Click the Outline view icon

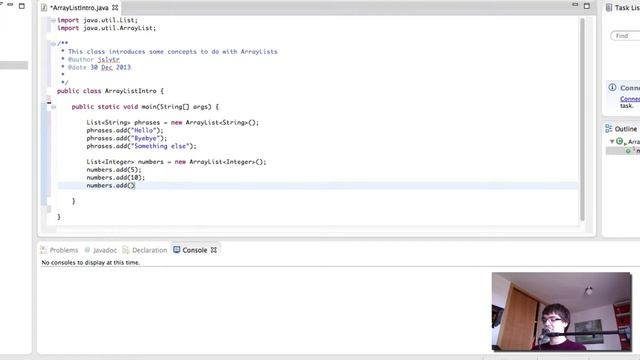pos(609,129)
